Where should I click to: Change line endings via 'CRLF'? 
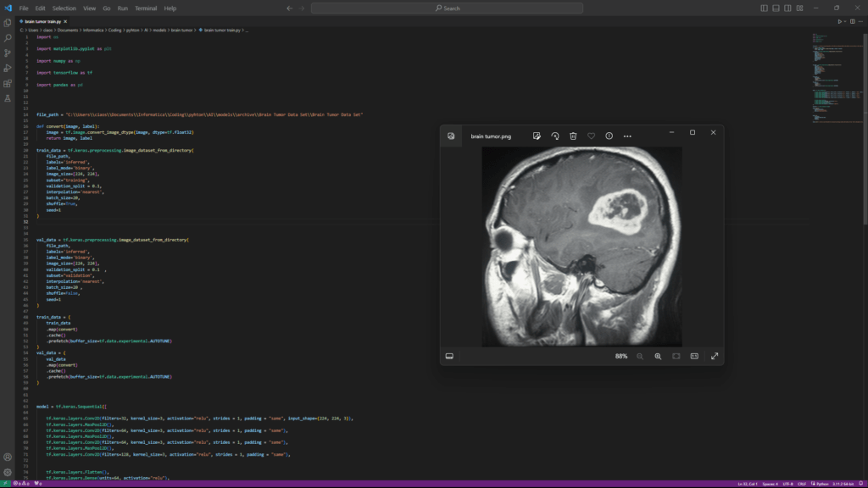(x=802, y=484)
